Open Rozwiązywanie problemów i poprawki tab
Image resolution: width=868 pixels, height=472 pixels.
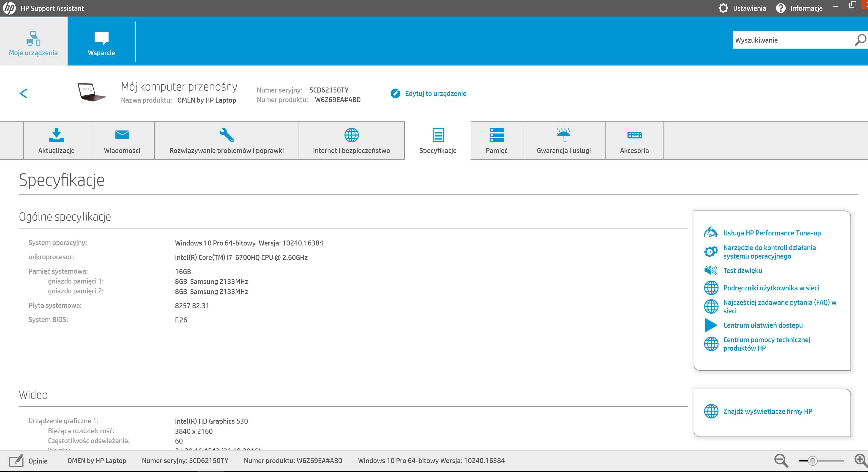tap(227, 140)
